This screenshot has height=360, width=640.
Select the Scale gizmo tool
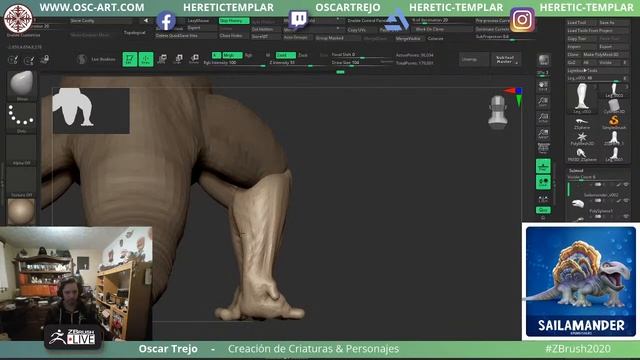pyautogui.click(x=178, y=59)
